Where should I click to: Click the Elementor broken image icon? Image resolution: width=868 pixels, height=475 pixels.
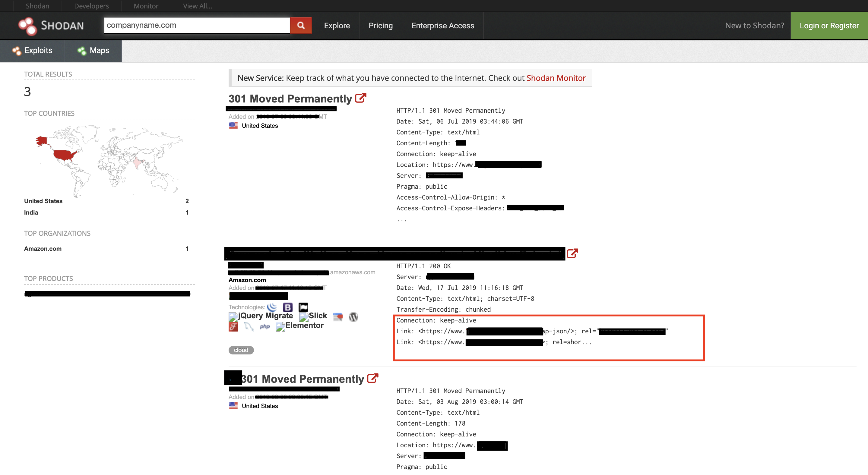tap(280, 326)
